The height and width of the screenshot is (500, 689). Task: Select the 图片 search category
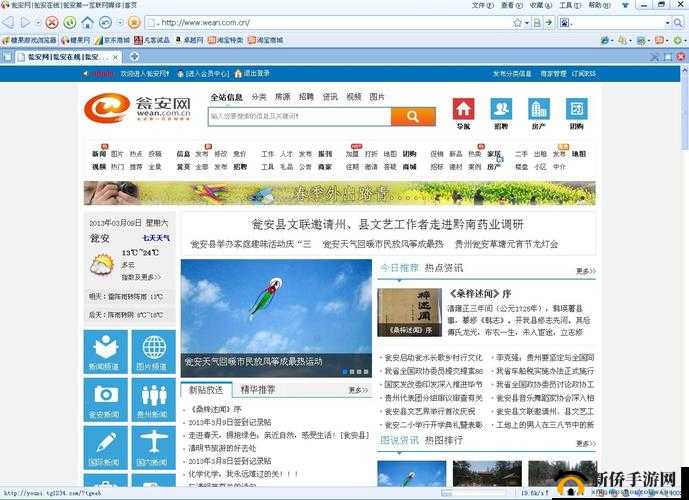(377, 97)
